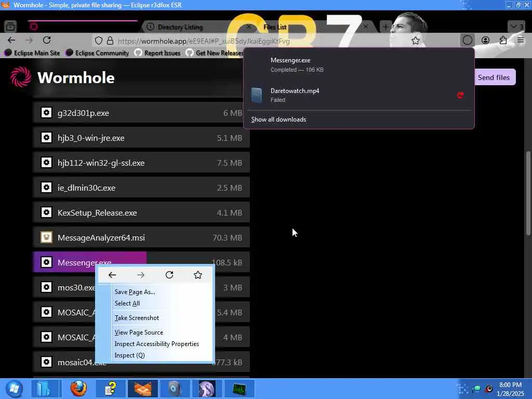The image size is (532, 399).
Task: Open Report Issues bookmark
Action: 158,53
